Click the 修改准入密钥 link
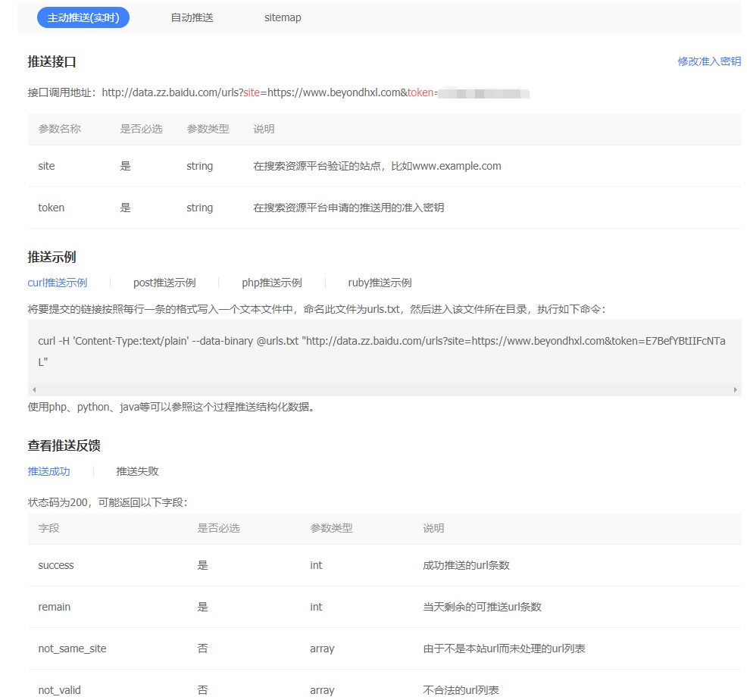The image size is (747, 700). point(708,61)
